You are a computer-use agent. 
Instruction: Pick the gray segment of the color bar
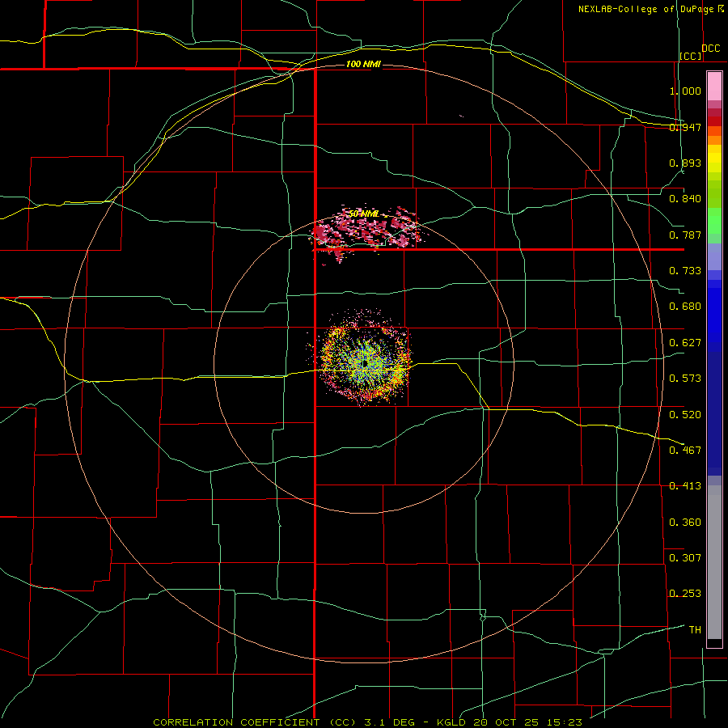(714, 562)
